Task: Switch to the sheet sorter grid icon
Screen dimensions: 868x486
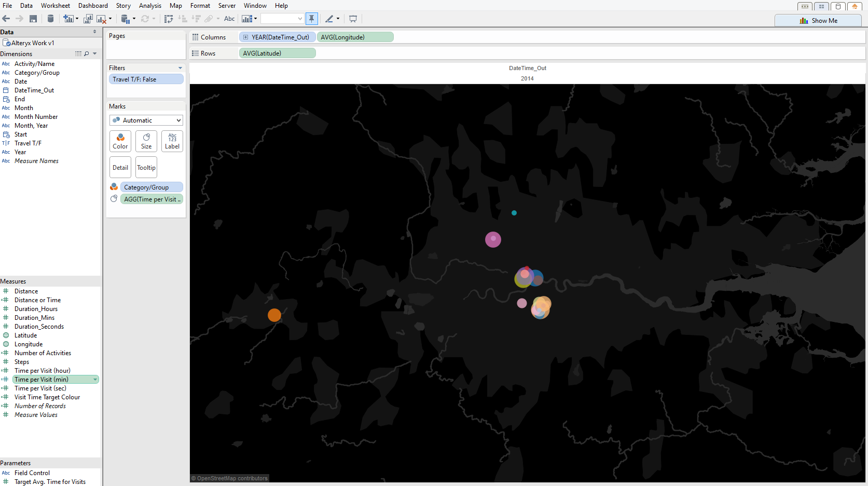Action: [x=821, y=6]
